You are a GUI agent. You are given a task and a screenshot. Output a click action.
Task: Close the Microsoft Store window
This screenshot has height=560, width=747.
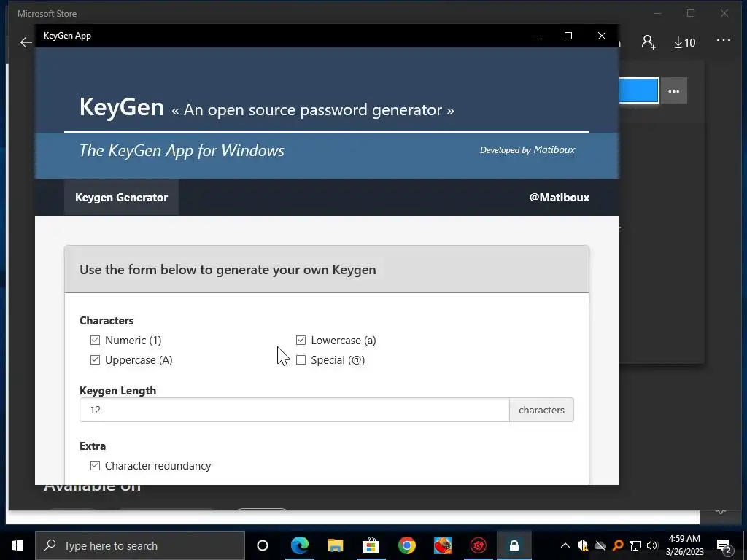click(724, 13)
